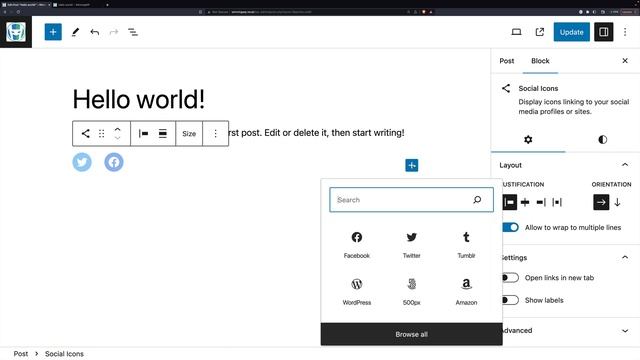Viewport: 640px width, 360px height.
Task: Click the blue add social icon button
Action: (x=411, y=165)
